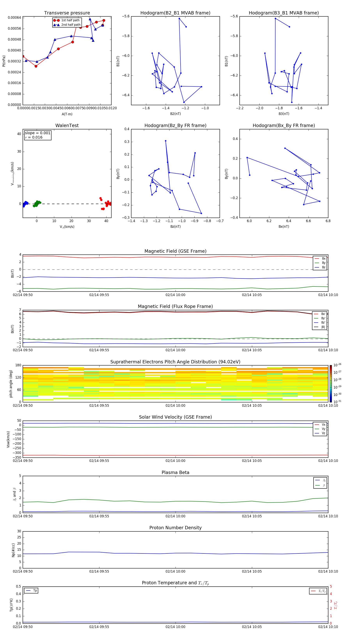Viewport: 351px width, 644px height.
Task: Click the "0.00064" tick on the Transverse pressure axis
Action: pyautogui.click(x=14, y=18)
